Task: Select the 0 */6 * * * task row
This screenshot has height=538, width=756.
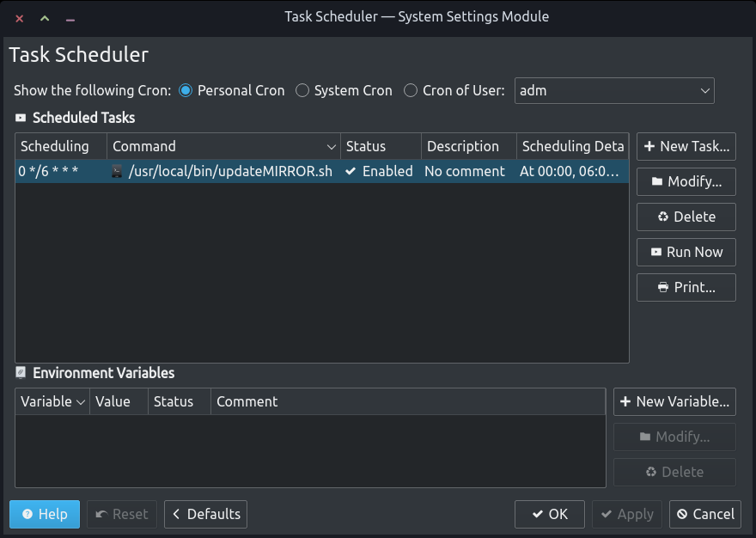Action: (322, 171)
